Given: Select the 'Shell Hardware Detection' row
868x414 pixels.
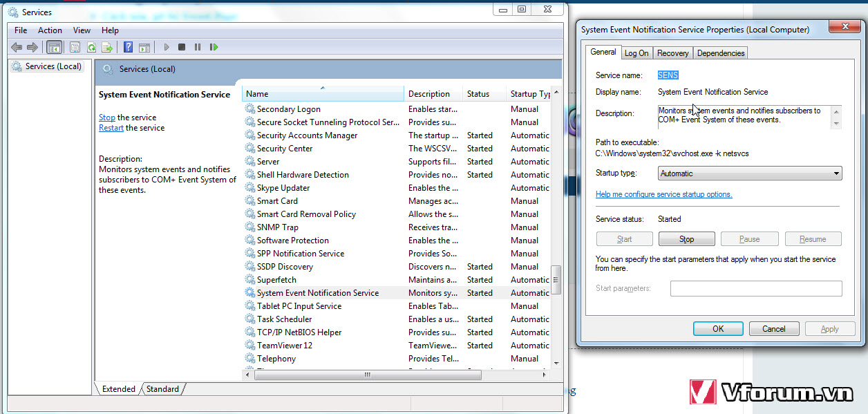Looking at the screenshot, I should (x=397, y=175).
